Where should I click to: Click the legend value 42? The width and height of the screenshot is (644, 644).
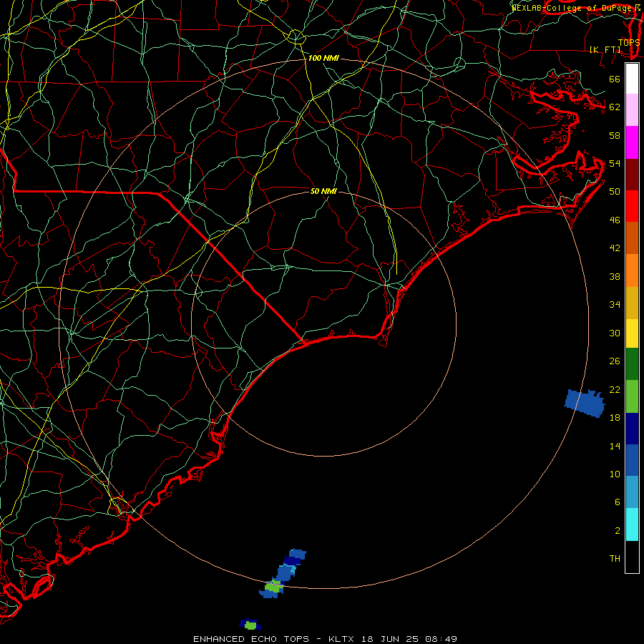click(x=615, y=248)
